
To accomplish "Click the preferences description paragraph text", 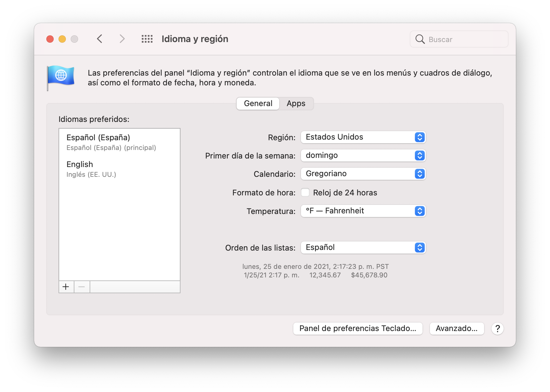I will coord(290,78).
